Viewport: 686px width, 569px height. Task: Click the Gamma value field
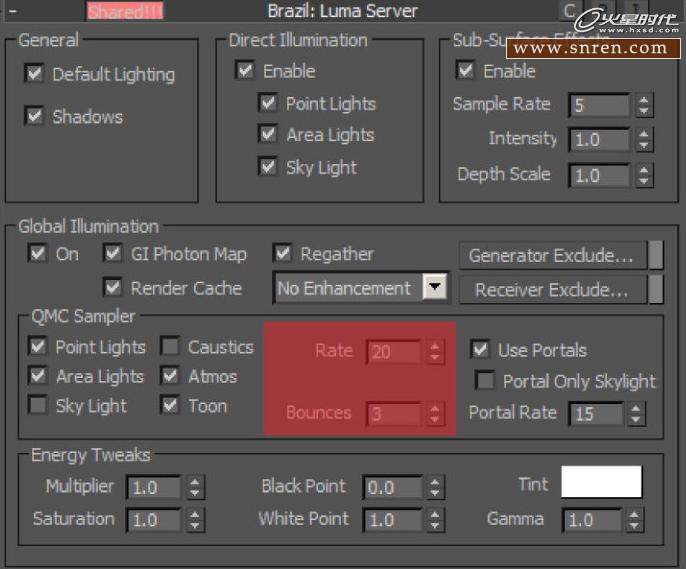[592, 520]
